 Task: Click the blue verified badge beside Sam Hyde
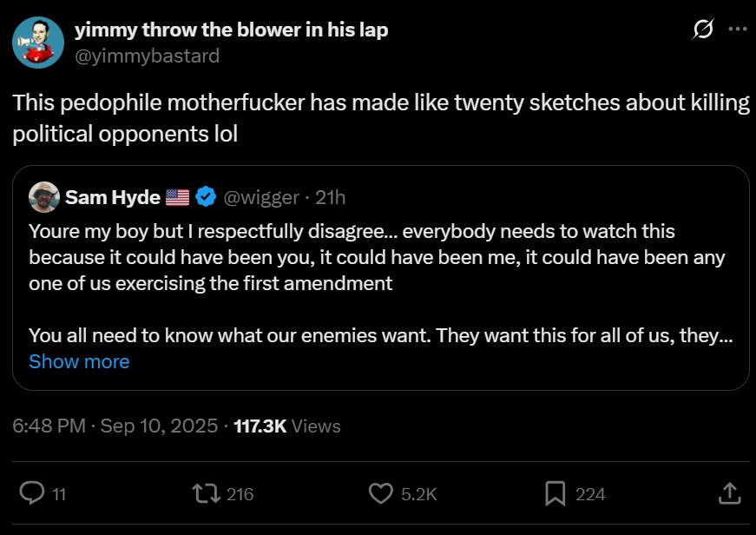(x=206, y=197)
